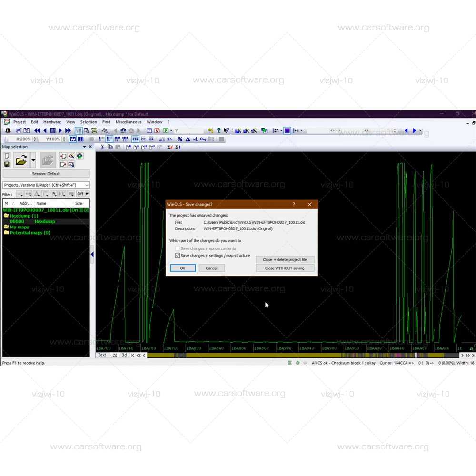The image size is (476, 476).
Task: Click the previous map left arrow icon
Action: tap(45, 130)
